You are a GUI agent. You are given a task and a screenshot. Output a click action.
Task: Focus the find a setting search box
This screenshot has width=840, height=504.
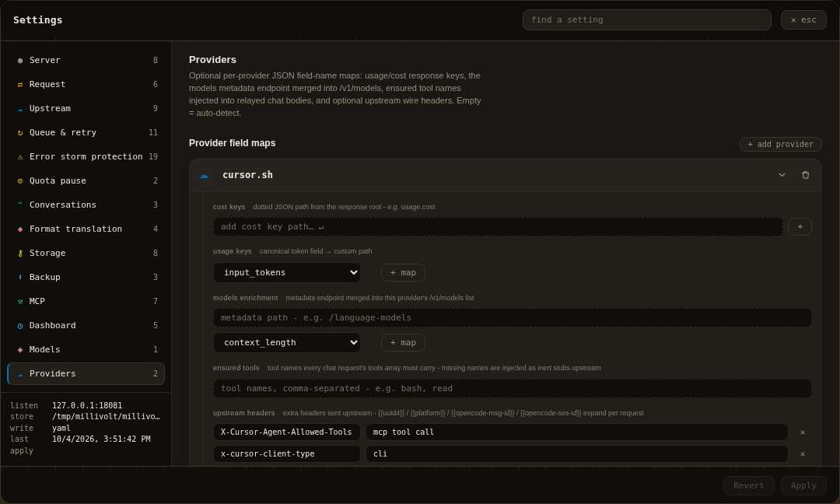click(x=646, y=19)
